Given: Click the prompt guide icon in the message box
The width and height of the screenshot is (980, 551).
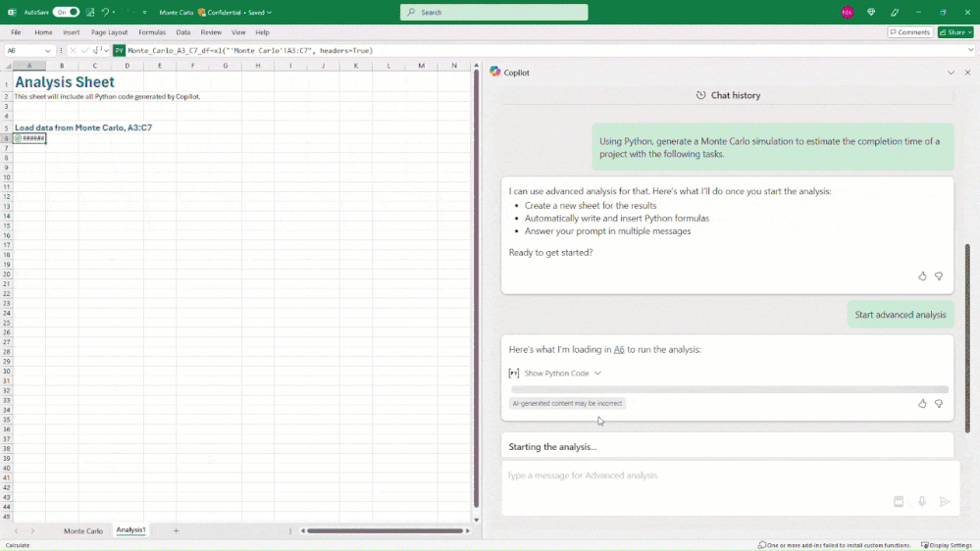Looking at the screenshot, I should click(x=899, y=501).
